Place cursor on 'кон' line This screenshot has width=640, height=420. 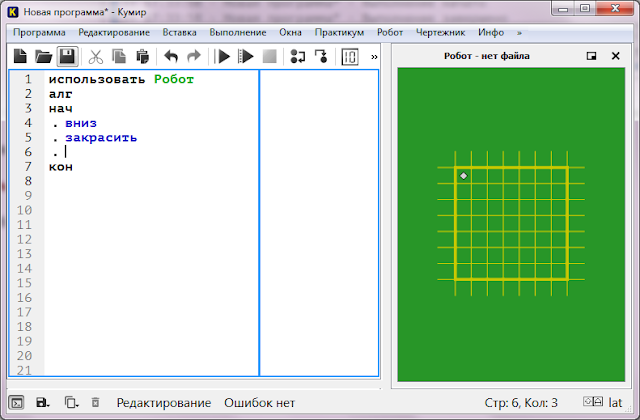coord(60,167)
